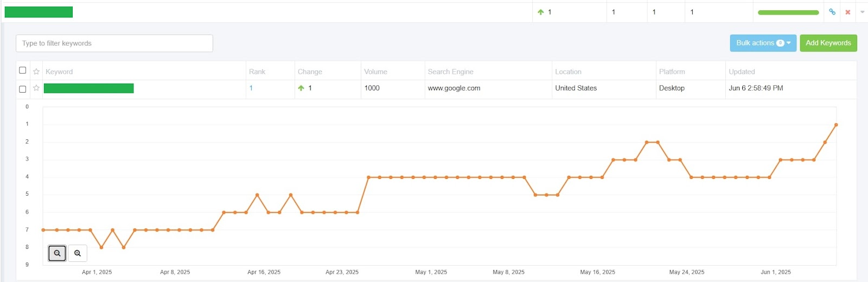Viewport: 868px width, 282px height.
Task: Tick the checkbox for the keyword row
Action: click(22, 89)
